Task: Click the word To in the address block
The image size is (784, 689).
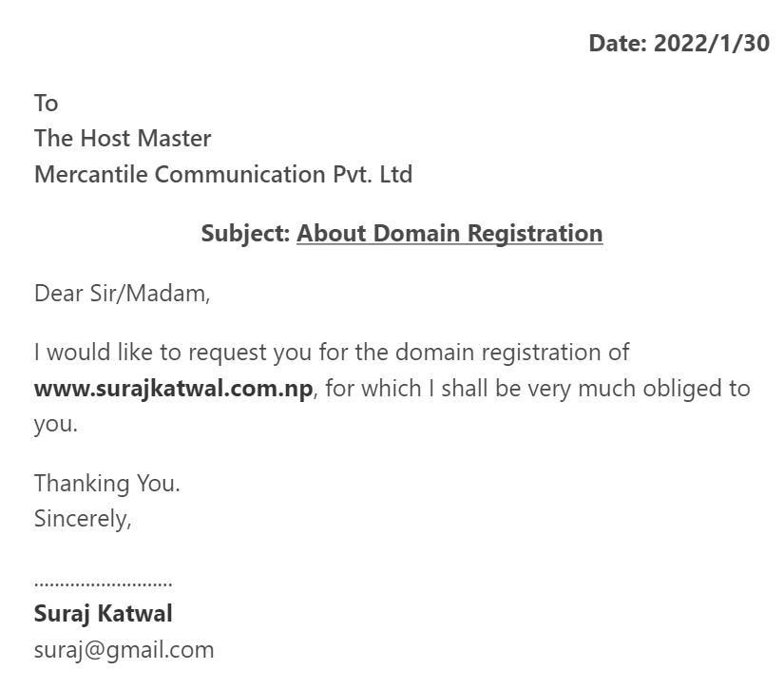Action: [46, 104]
